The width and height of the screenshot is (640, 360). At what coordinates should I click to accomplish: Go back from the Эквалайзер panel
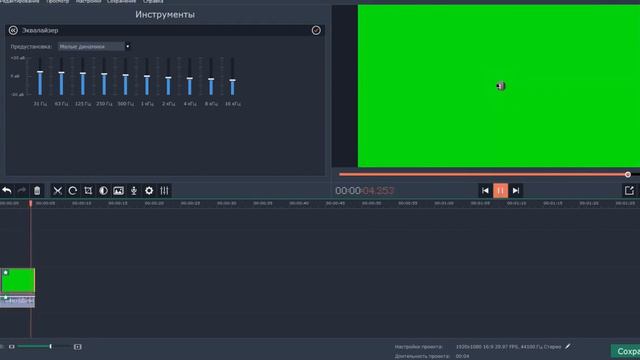pos(13,30)
